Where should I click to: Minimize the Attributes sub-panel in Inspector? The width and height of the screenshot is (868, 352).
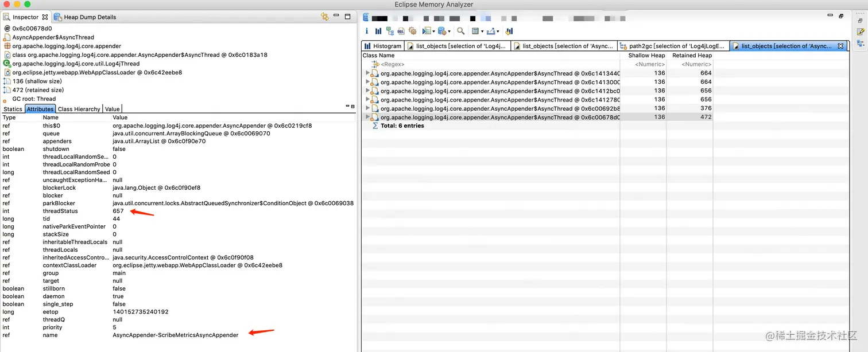(x=346, y=106)
